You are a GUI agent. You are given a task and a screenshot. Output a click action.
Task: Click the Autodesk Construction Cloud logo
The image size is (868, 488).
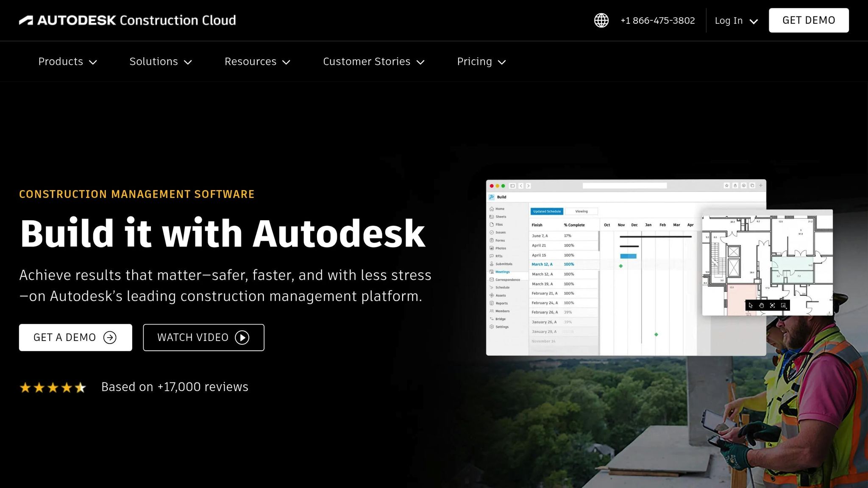pos(127,20)
